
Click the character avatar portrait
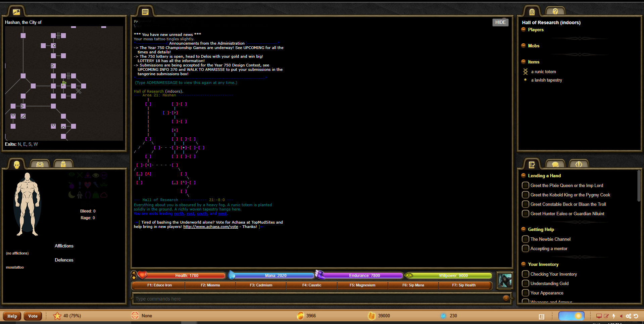coord(505,280)
